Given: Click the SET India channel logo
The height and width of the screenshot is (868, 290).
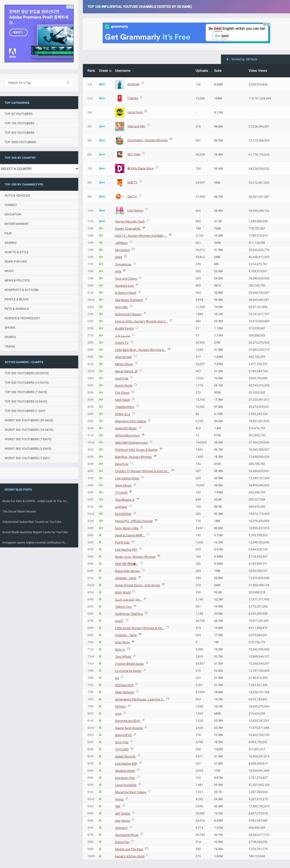Looking at the screenshot, I should pyautogui.click(x=119, y=154).
